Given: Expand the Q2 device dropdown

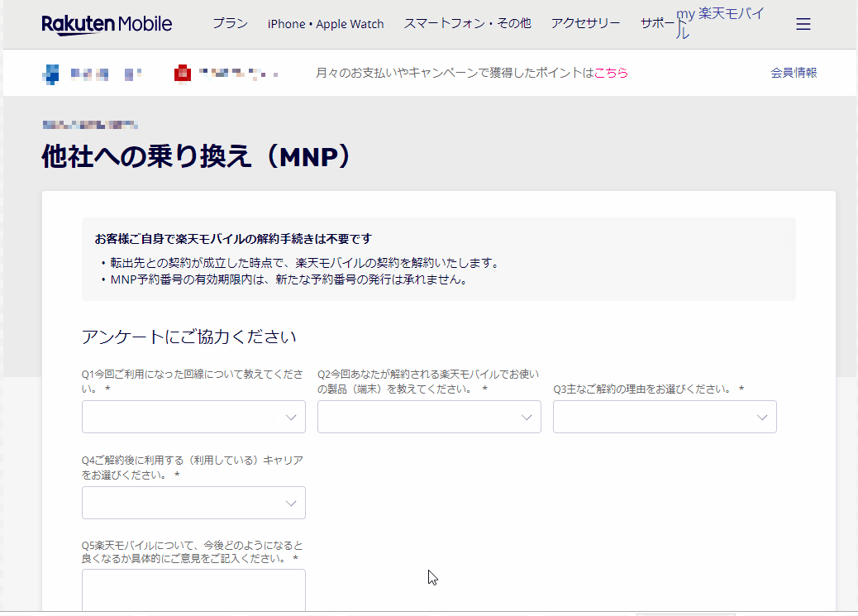Looking at the screenshot, I should tap(429, 417).
